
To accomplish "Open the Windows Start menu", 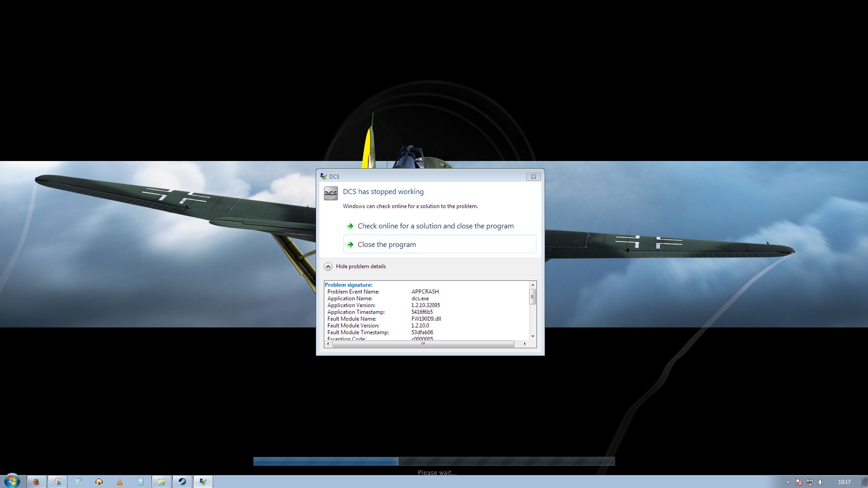I will [12, 481].
